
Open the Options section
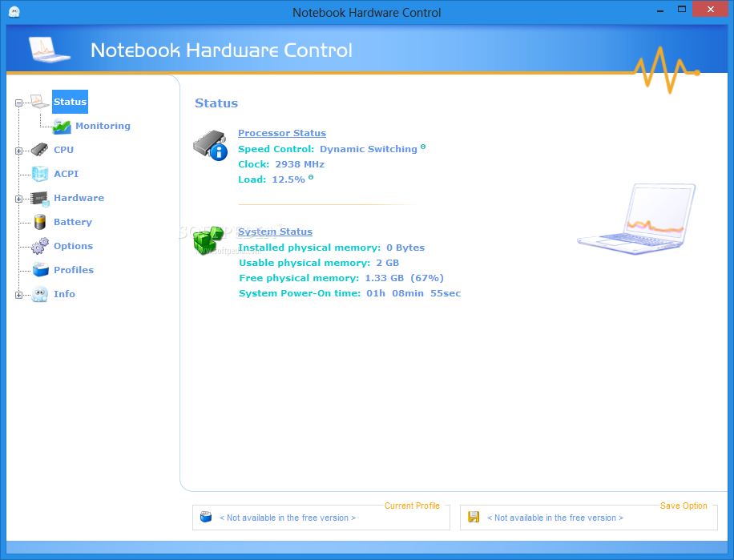click(x=73, y=246)
